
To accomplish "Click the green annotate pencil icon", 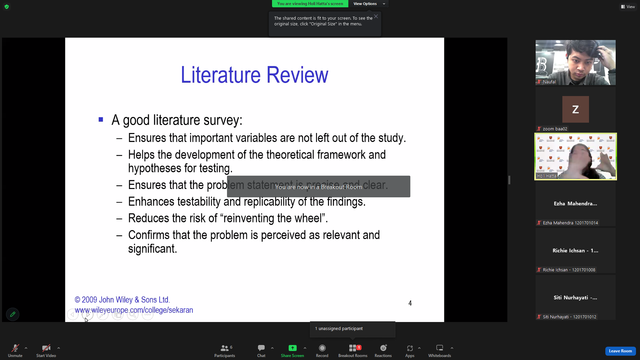I will pyautogui.click(x=13, y=314).
